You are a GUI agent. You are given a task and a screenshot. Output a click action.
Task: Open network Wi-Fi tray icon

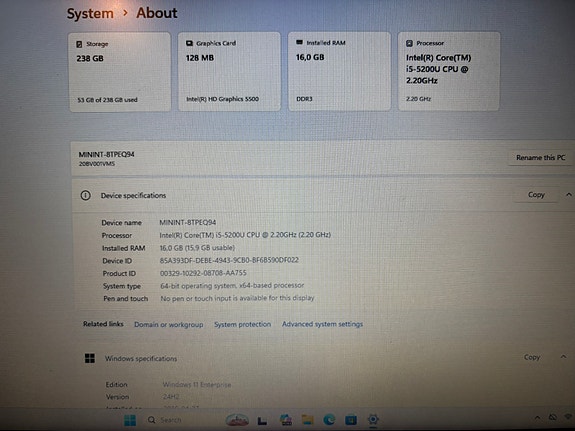[569, 417]
